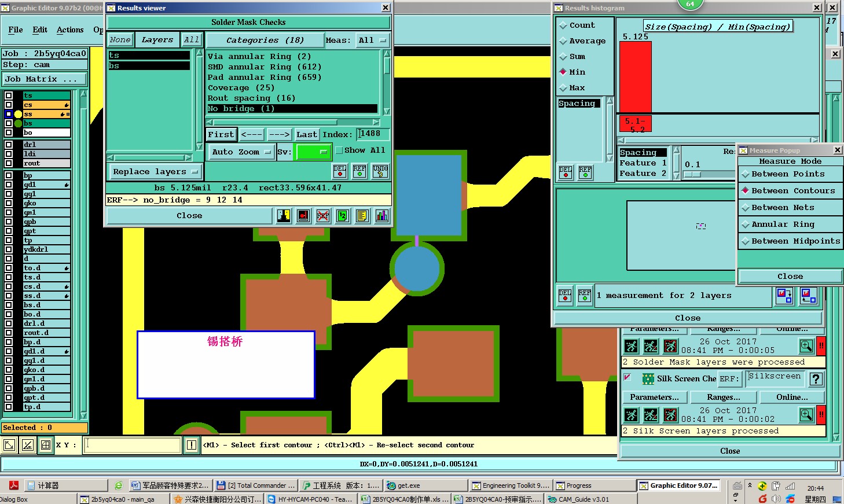This screenshot has width=844, height=504.
Task: Jump to the First result
Action: tap(221, 135)
